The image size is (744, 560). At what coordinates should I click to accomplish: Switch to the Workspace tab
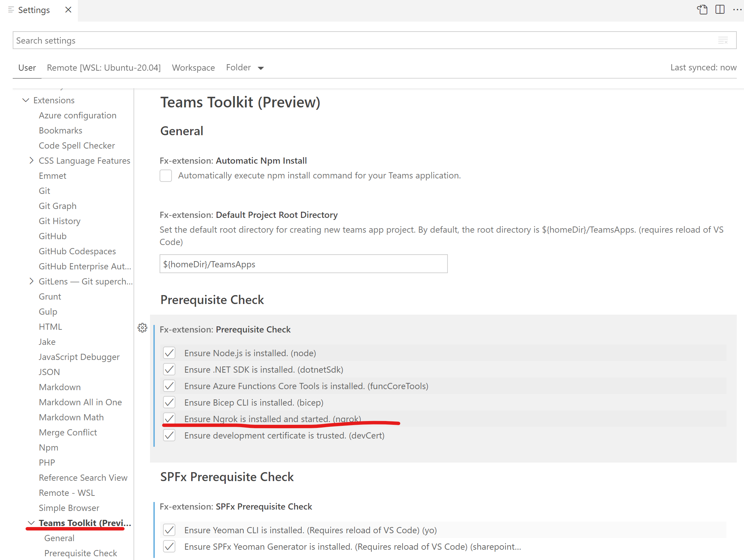click(x=193, y=67)
